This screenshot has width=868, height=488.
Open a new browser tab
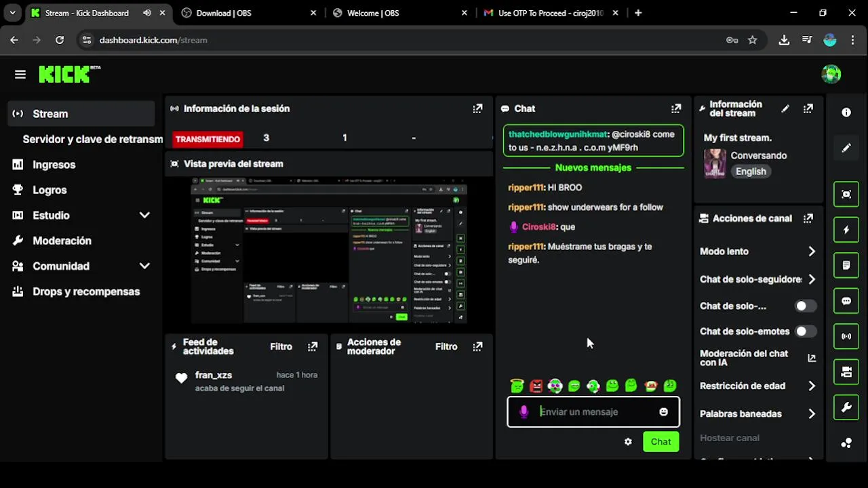pos(638,13)
